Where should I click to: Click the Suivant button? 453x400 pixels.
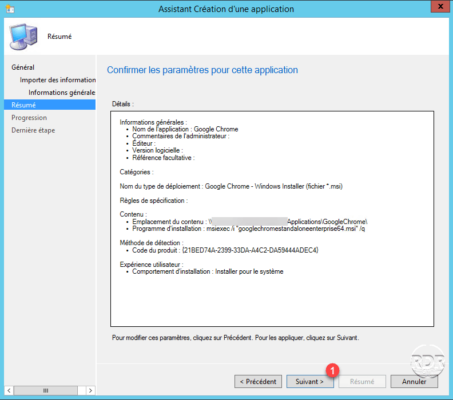[x=310, y=381]
